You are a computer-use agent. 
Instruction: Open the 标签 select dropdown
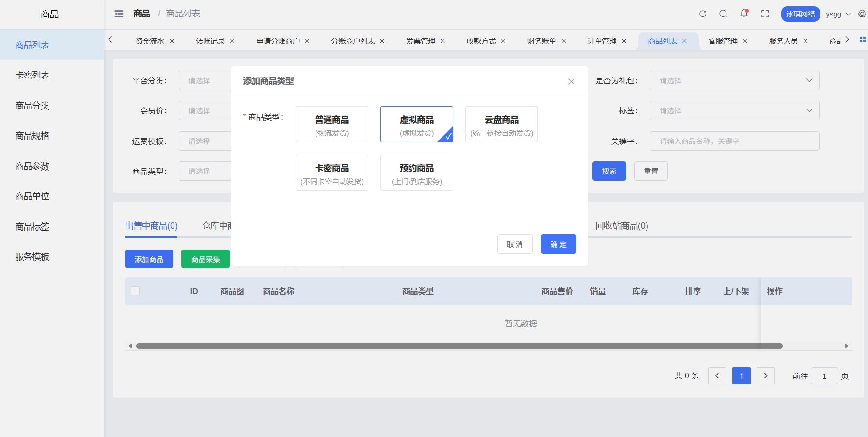734,110
